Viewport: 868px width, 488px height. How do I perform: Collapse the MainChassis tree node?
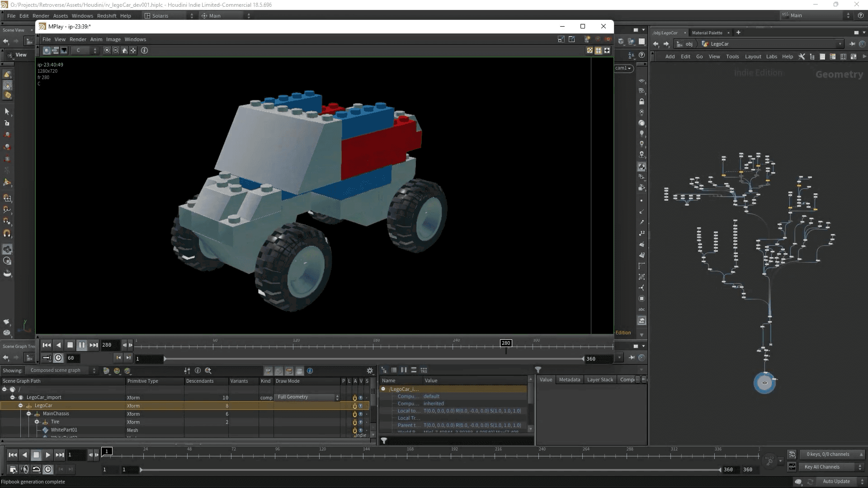point(29,414)
